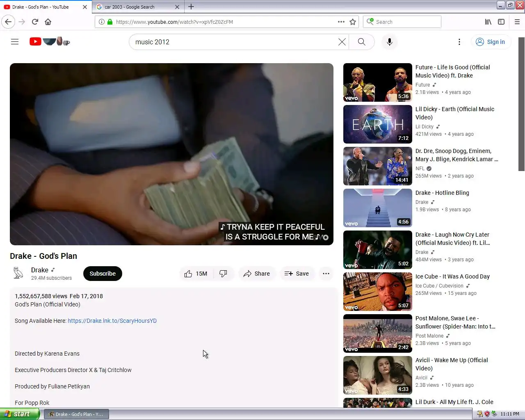The image size is (525, 420).
Task: Click the taskbar clock 11:11 PM
Action: (510, 414)
